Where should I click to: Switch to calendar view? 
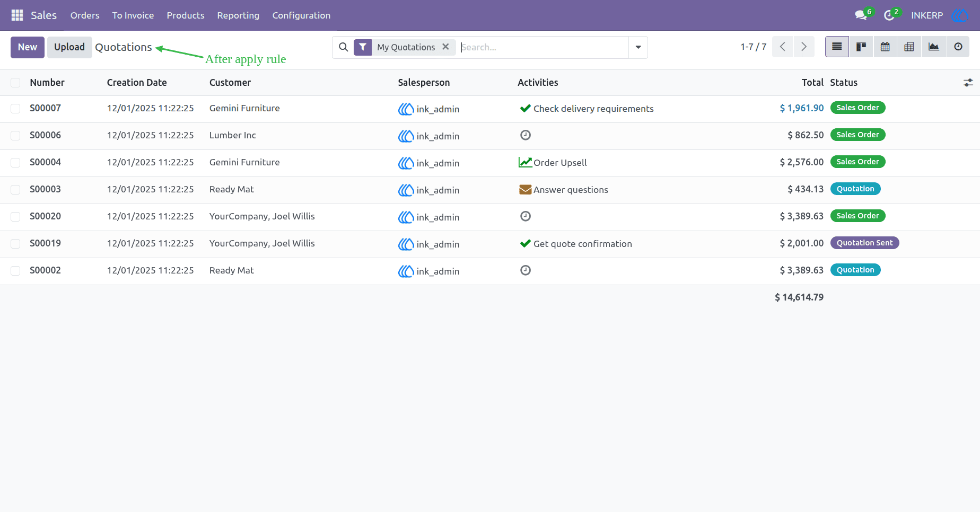[x=885, y=47]
